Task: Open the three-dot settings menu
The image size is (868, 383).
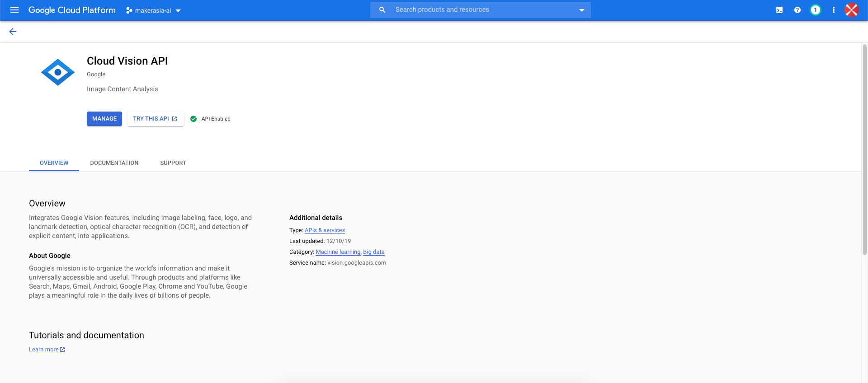Action: pyautogui.click(x=834, y=10)
